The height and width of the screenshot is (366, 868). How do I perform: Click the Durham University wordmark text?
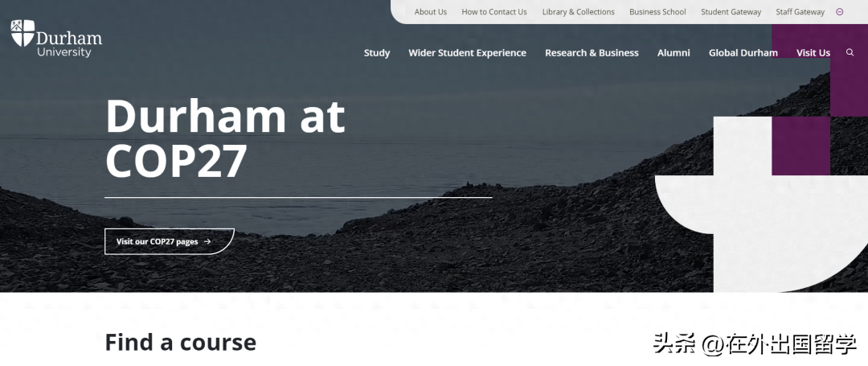[x=69, y=44]
